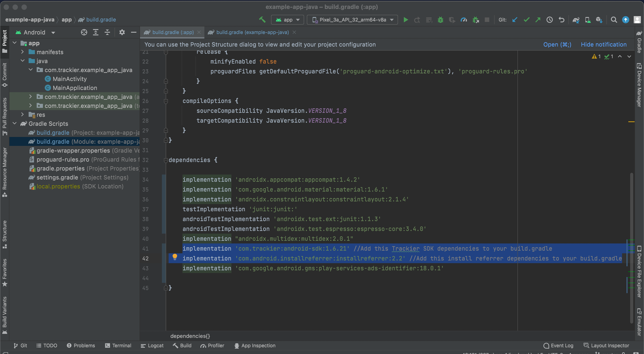Click the Undo last action icon
Screen dimensions: 644x354
(561, 20)
